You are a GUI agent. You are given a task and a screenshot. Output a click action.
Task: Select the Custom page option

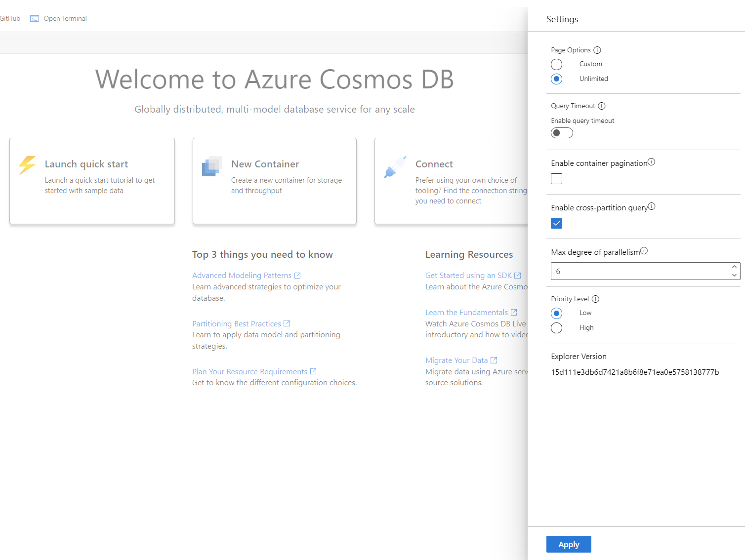coord(556,64)
